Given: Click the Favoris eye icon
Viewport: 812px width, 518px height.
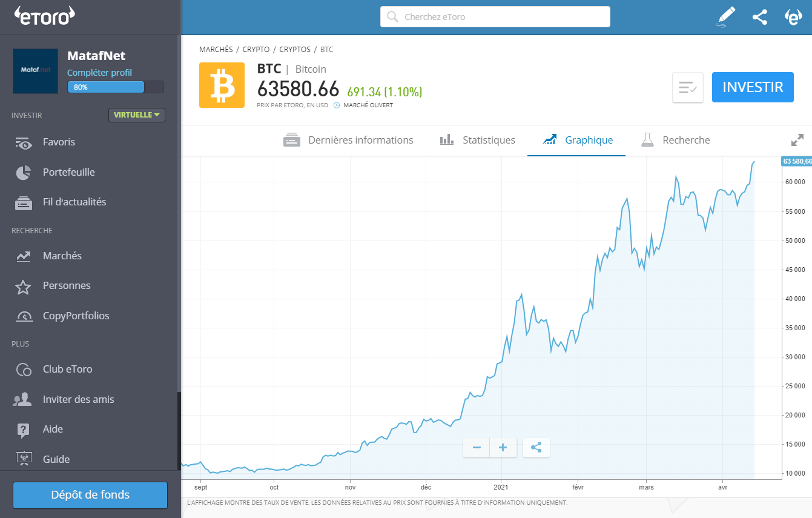Looking at the screenshot, I should click(24, 143).
